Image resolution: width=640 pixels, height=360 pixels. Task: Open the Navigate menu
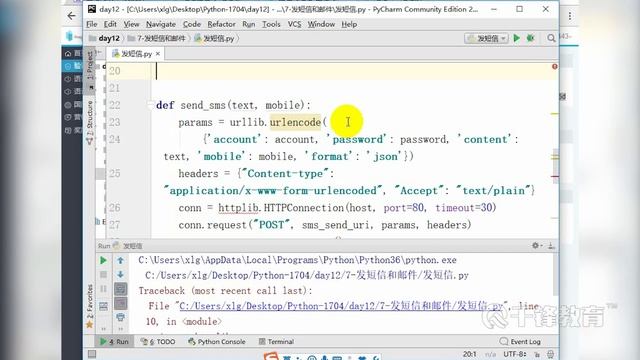click(161, 24)
